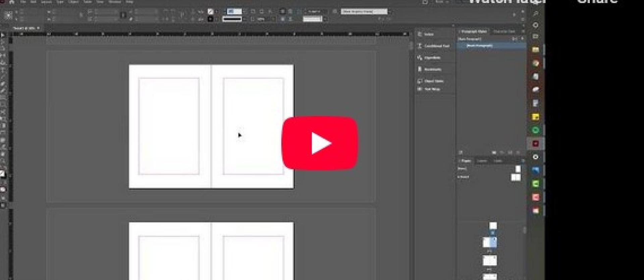The height and width of the screenshot is (280, 644).
Task: Switch to the Character Styles tab
Action: [504, 32]
